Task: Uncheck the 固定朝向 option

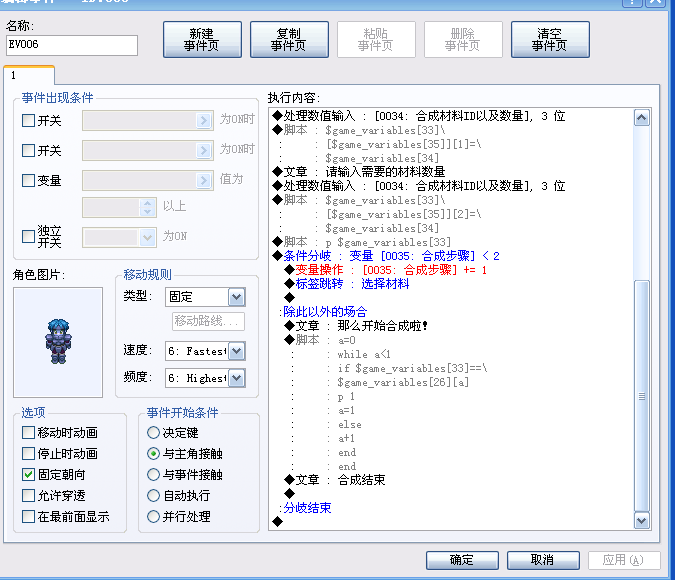Action: click(28, 475)
